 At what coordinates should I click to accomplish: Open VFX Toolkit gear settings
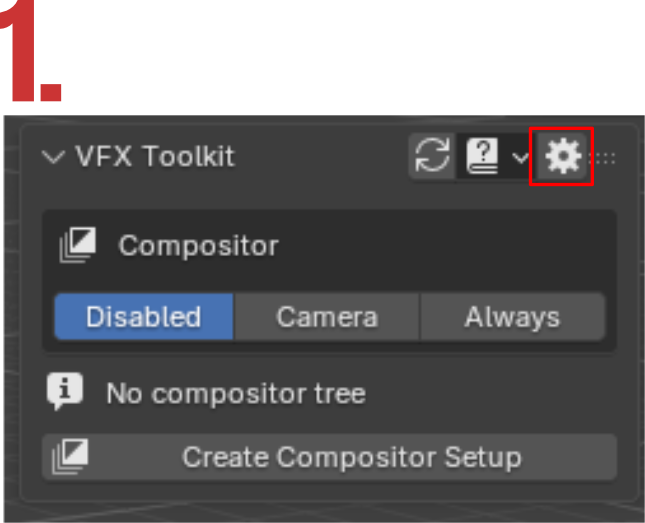coord(563,156)
